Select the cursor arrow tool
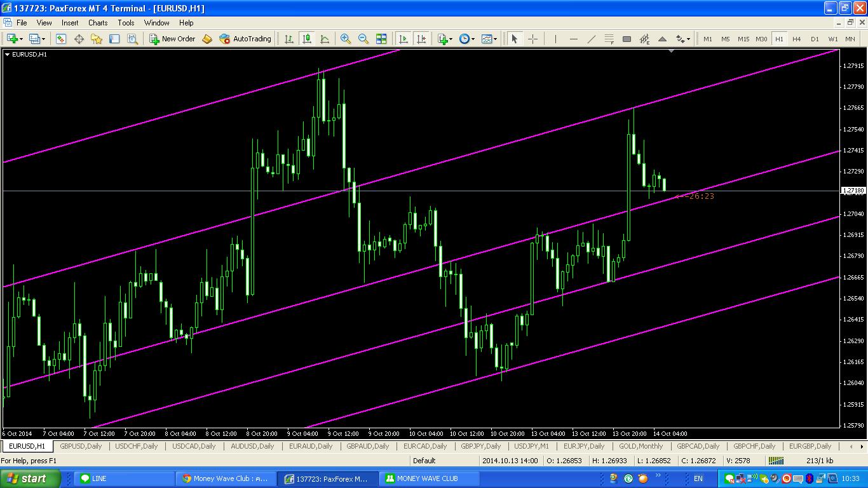The width and height of the screenshot is (868, 488). (515, 39)
